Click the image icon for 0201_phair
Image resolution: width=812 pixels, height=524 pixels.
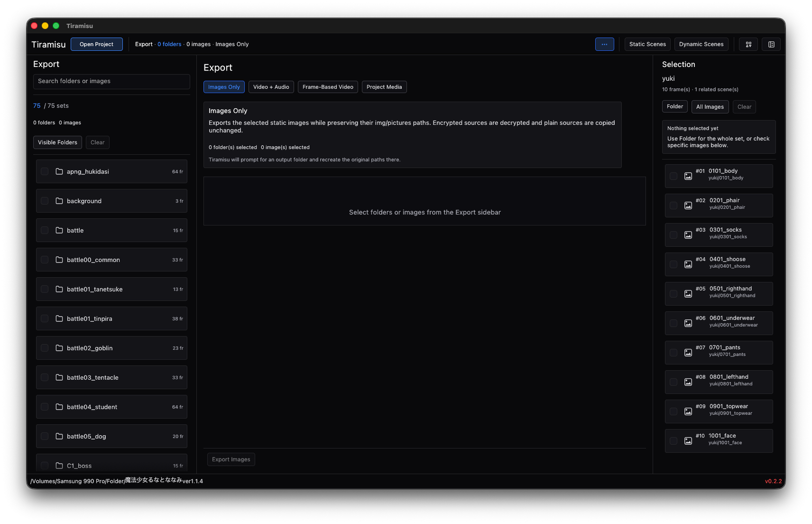pos(688,206)
